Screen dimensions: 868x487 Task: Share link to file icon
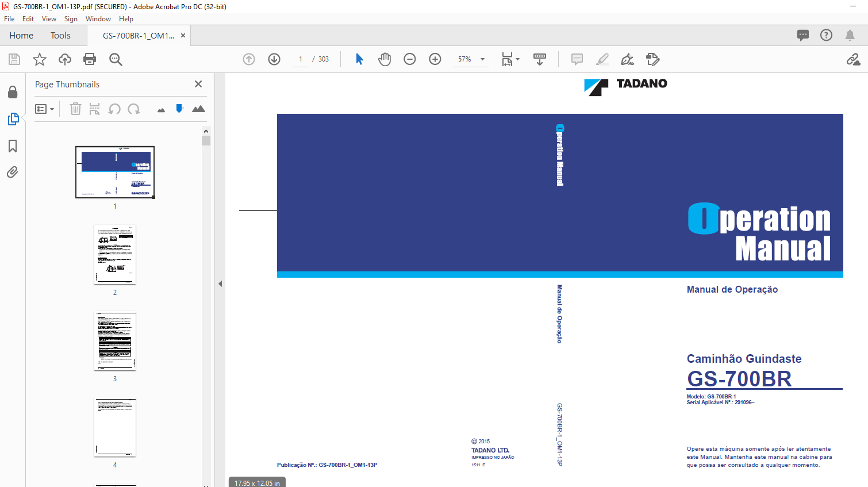coord(853,59)
